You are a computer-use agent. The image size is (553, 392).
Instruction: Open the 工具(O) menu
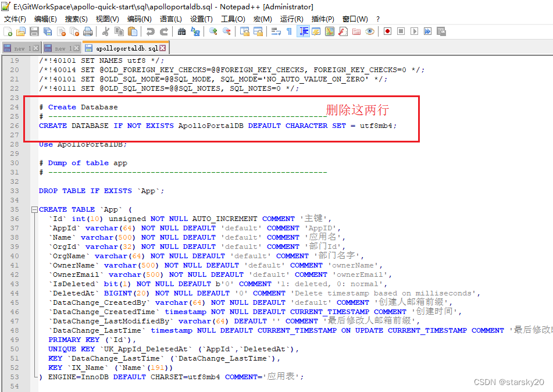[233, 19]
